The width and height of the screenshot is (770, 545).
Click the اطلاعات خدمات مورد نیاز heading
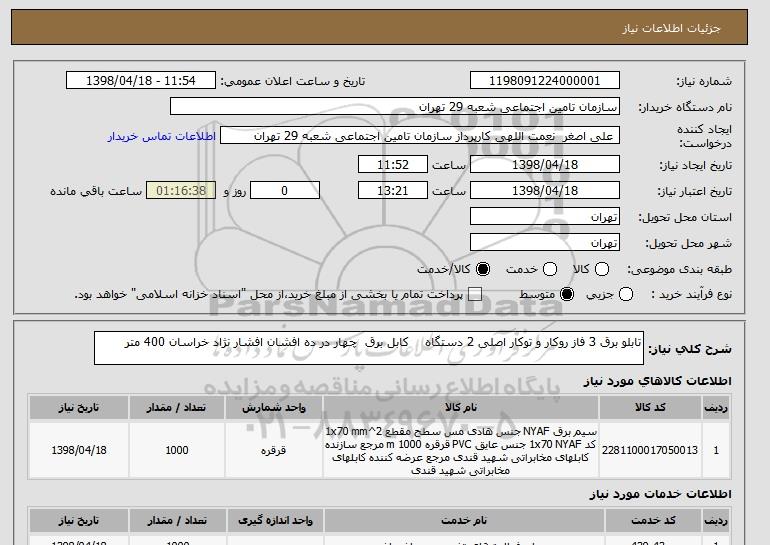(660, 494)
